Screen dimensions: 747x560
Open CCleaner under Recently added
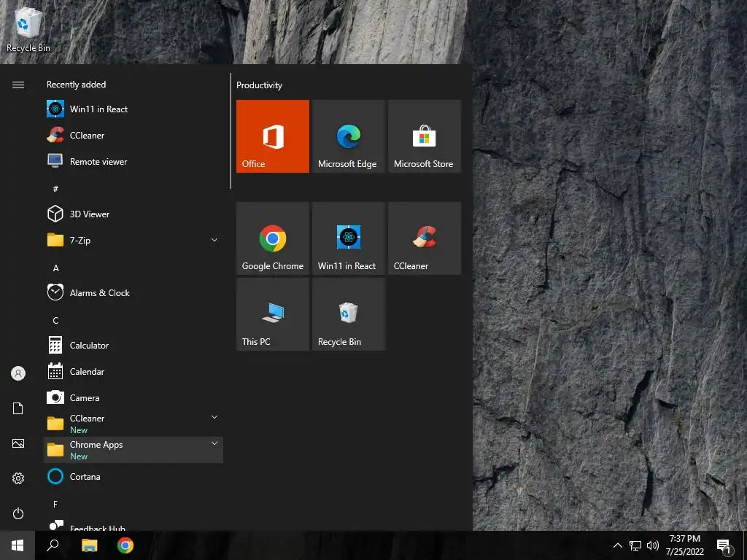(x=133, y=135)
